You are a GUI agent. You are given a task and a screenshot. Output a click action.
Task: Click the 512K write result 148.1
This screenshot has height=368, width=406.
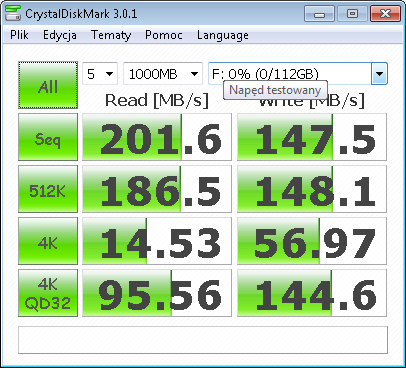pyautogui.click(x=312, y=189)
